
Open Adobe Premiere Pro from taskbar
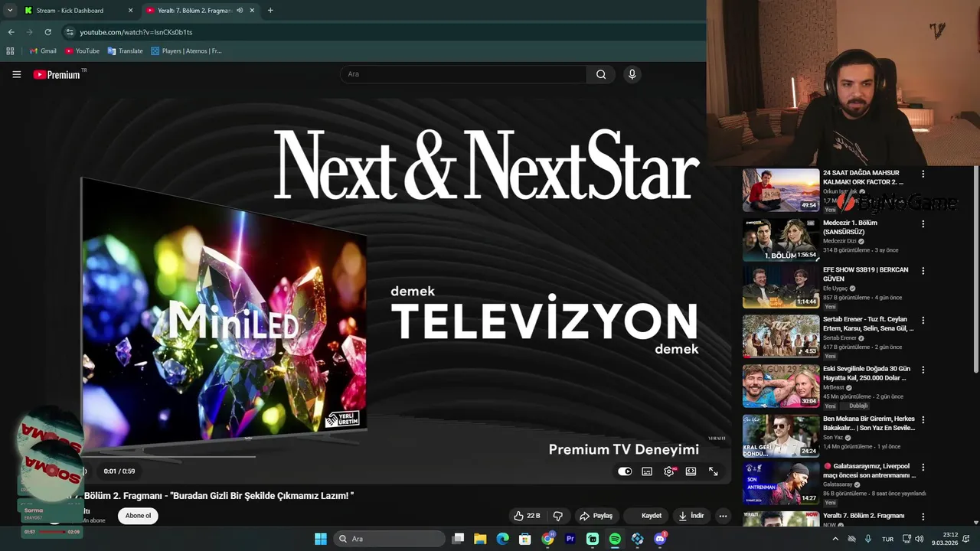[570, 539]
